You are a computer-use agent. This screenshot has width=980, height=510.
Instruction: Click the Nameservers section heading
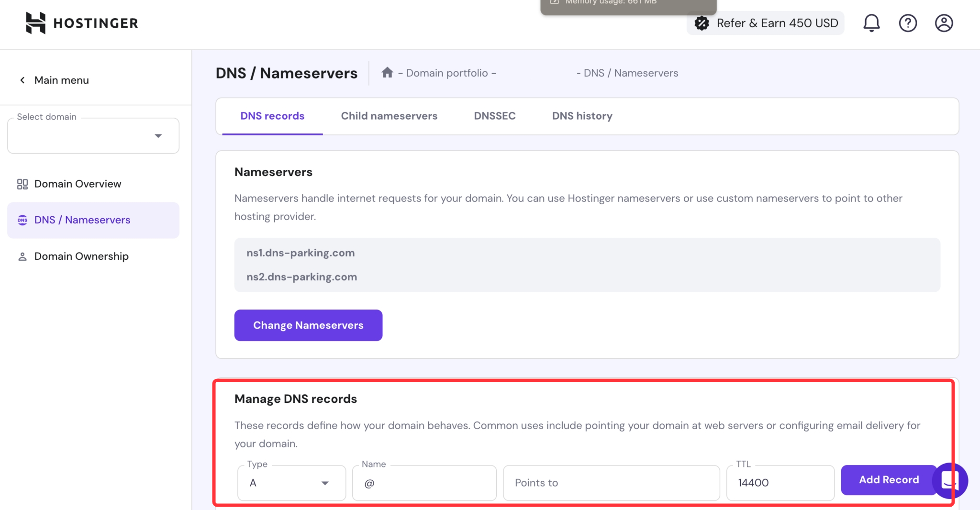[x=273, y=172]
